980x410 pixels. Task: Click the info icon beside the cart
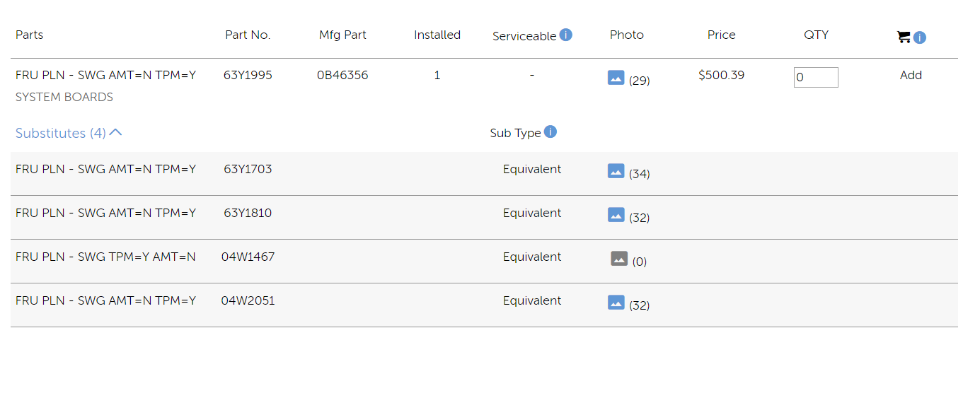919,37
